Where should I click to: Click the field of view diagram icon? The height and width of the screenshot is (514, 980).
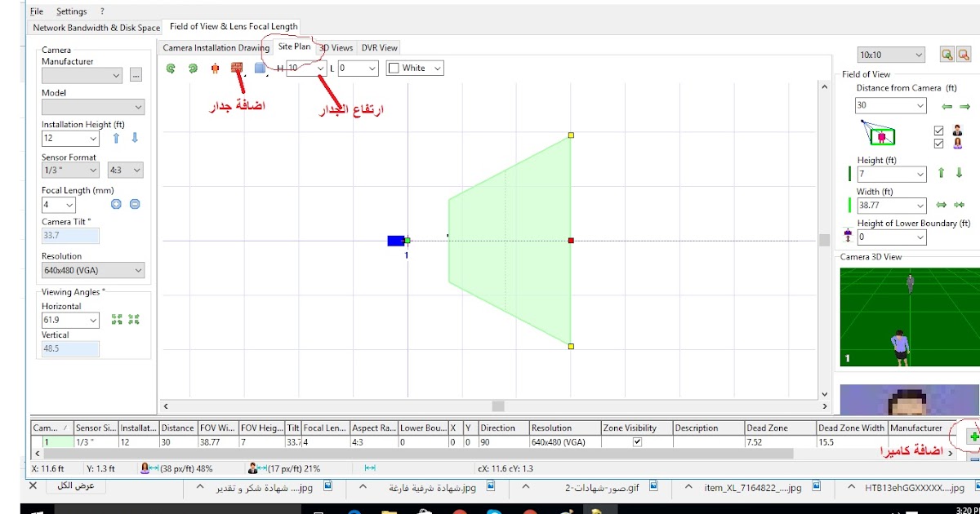(878, 134)
